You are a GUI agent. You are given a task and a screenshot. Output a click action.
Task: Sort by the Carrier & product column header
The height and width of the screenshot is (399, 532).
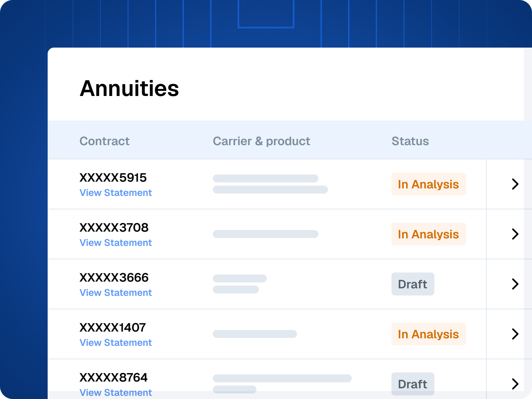(x=261, y=141)
